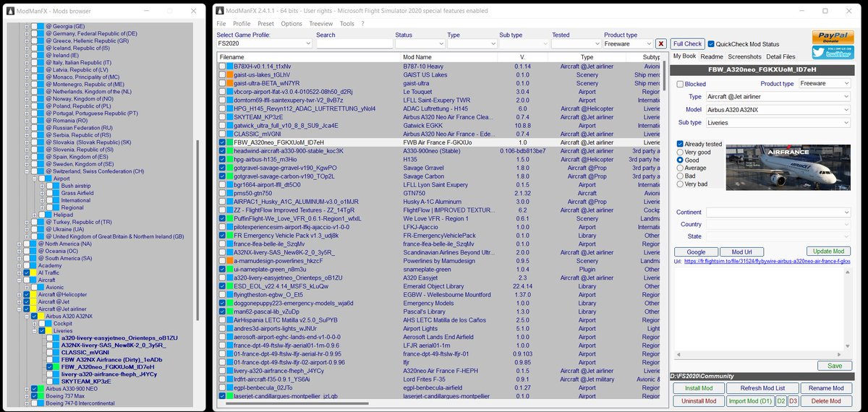Click the Rename Mod button
Screen dimensions: 868x412
[826, 388]
